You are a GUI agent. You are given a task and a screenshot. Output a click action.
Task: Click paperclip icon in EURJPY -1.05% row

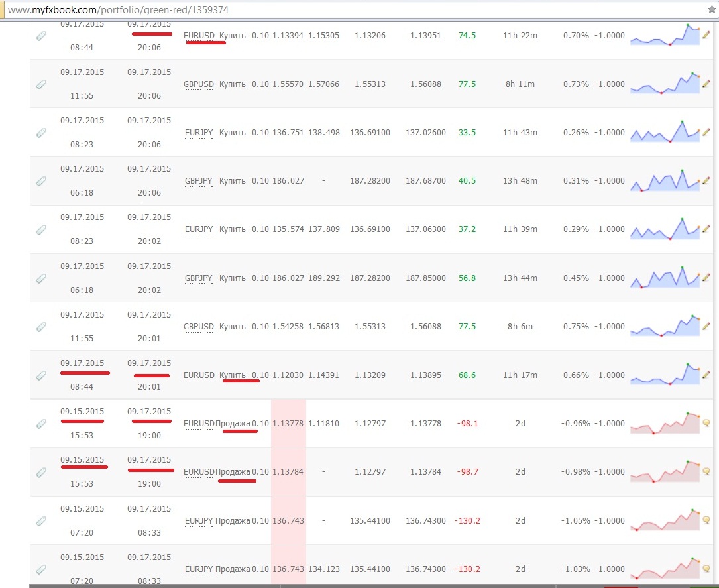[41, 521]
